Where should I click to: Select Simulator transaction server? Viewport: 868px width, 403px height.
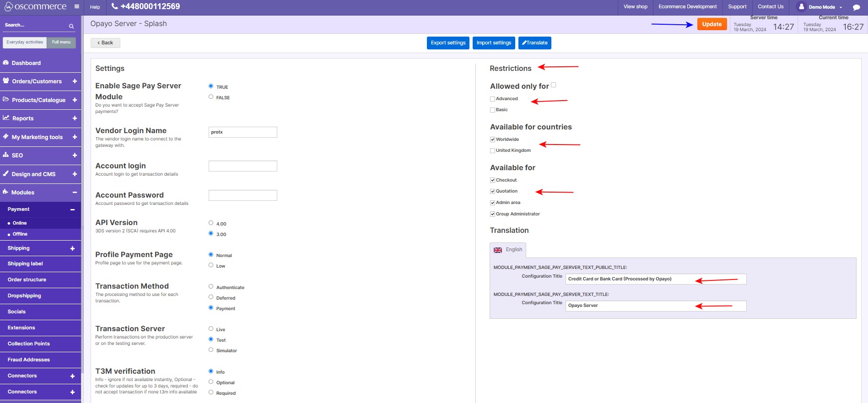[211, 349]
